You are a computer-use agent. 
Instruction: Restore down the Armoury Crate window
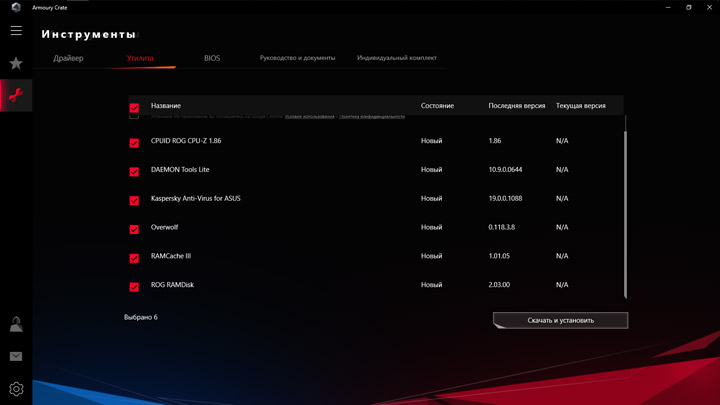click(689, 7)
